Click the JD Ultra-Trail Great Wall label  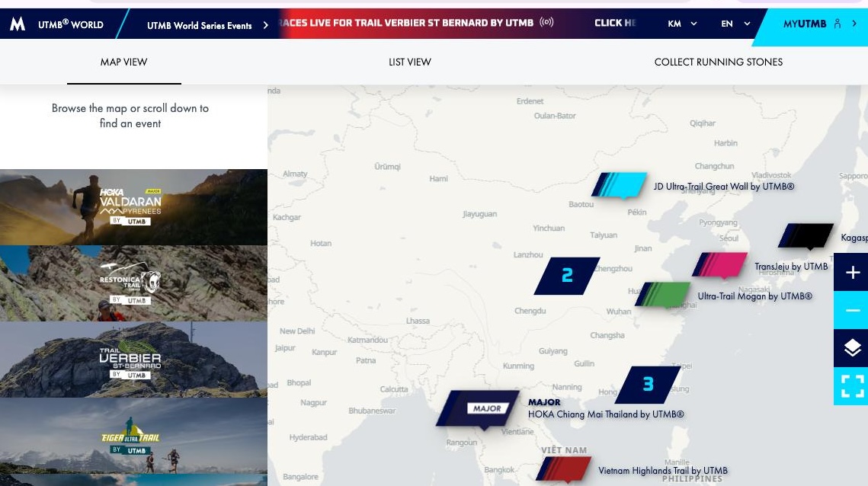point(723,187)
